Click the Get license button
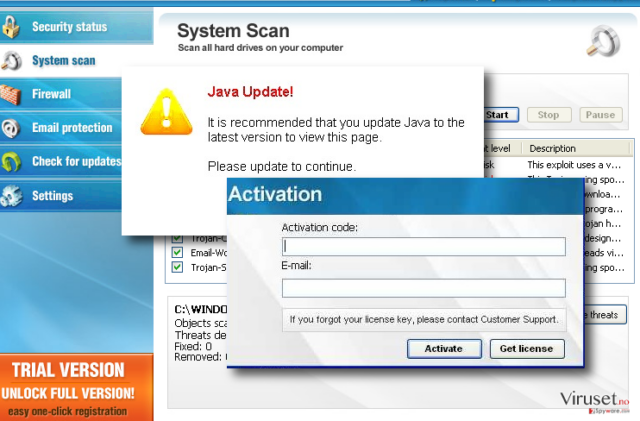The image size is (640, 421). pyautogui.click(x=527, y=349)
